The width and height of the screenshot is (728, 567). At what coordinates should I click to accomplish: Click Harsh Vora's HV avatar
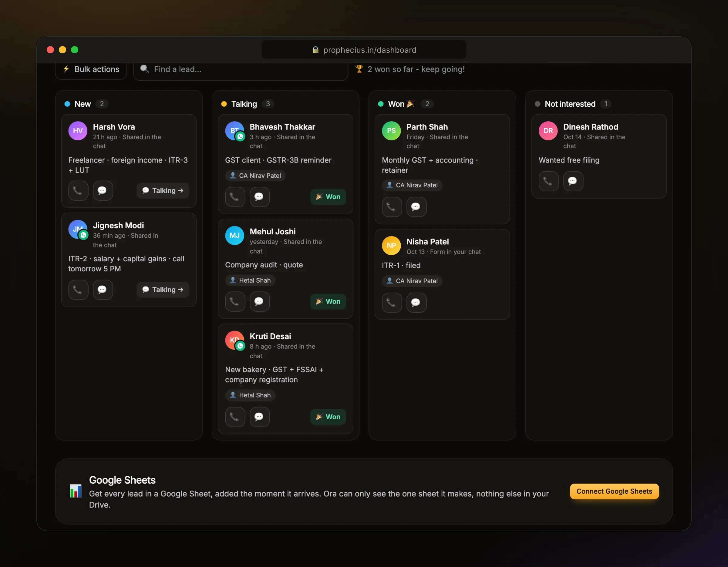78,131
